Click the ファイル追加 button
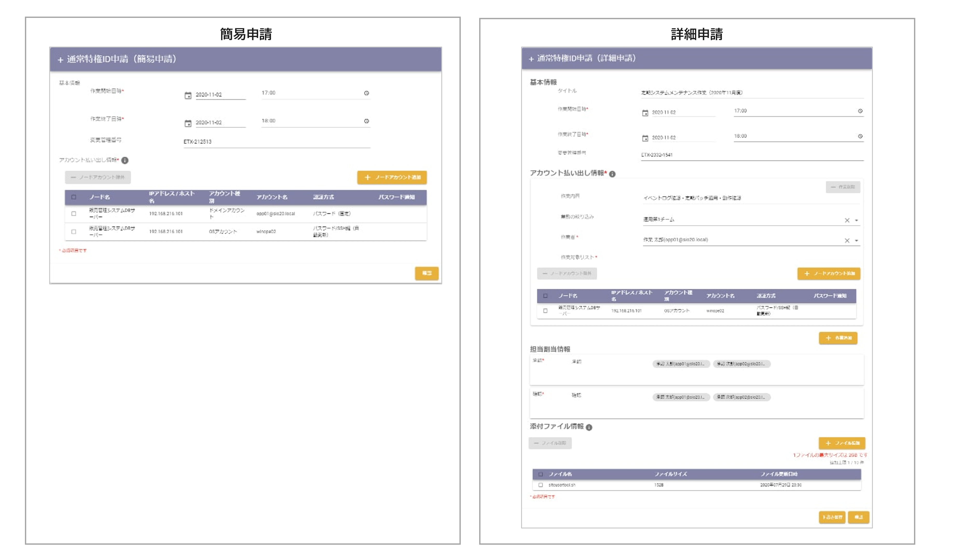 (x=842, y=443)
